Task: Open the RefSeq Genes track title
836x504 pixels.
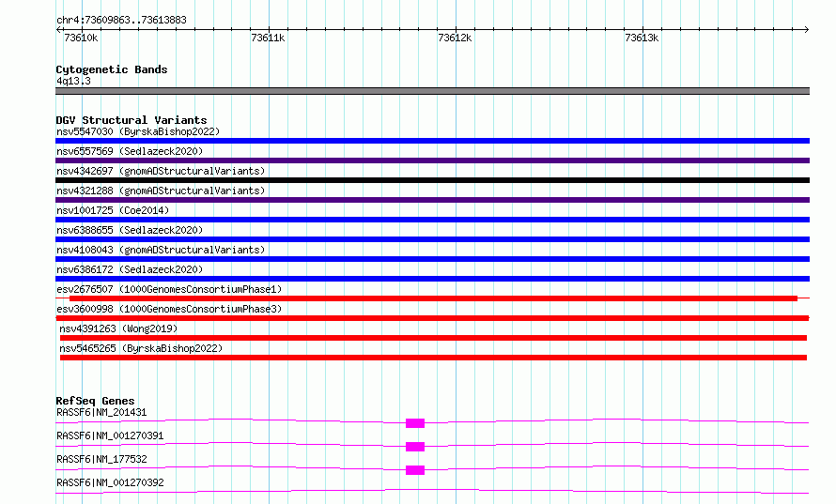Action: tap(95, 401)
